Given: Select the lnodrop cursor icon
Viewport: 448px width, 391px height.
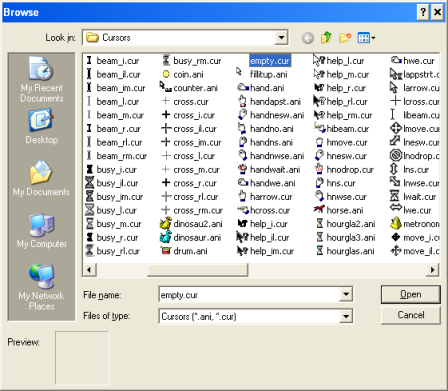Looking at the screenshot, I should click(x=395, y=155).
